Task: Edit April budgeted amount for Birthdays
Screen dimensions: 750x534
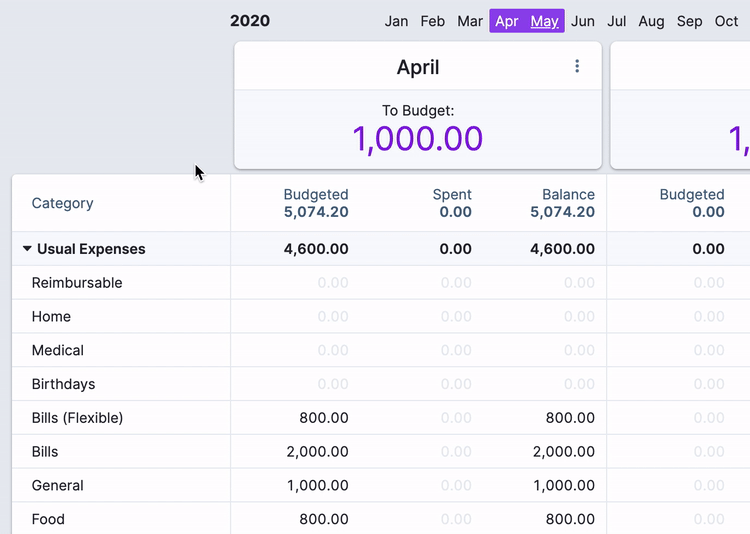Action: pos(332,384)
